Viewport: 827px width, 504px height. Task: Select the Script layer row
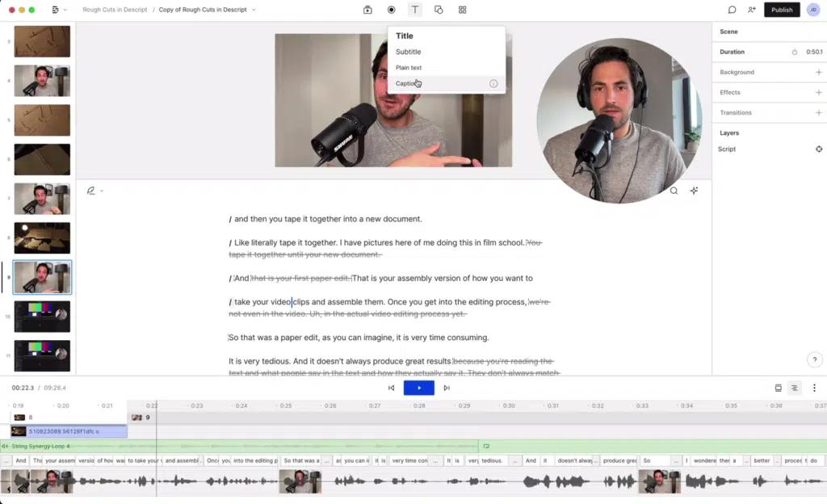[x=769, y=149]
